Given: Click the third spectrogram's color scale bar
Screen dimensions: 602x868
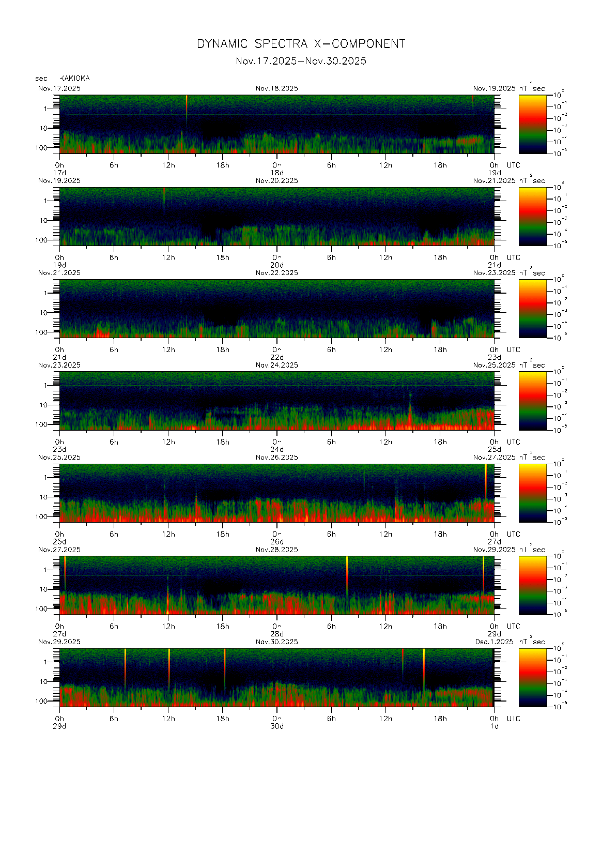Looking at the screenshot, I should click(x=532, y=308).
